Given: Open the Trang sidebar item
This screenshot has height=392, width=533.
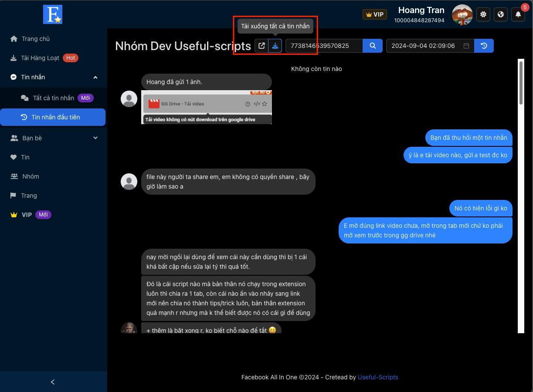Looking at the screenshot, I should (53, 196).
